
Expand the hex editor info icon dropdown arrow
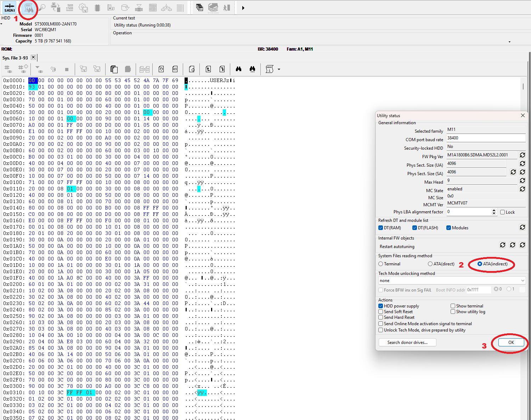click(x=279, y=69)
